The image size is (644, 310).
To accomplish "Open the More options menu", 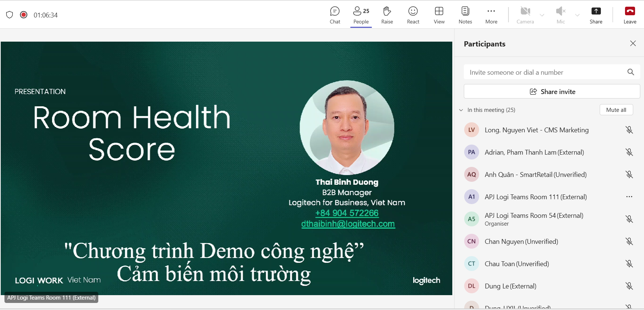I will point(491,15).
